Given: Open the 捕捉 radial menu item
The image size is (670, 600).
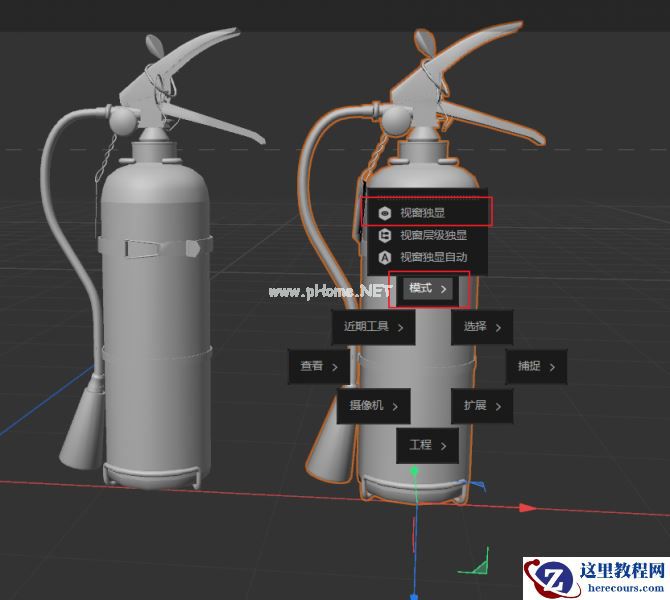Looking at the screenshot, I should pos(536,366).
